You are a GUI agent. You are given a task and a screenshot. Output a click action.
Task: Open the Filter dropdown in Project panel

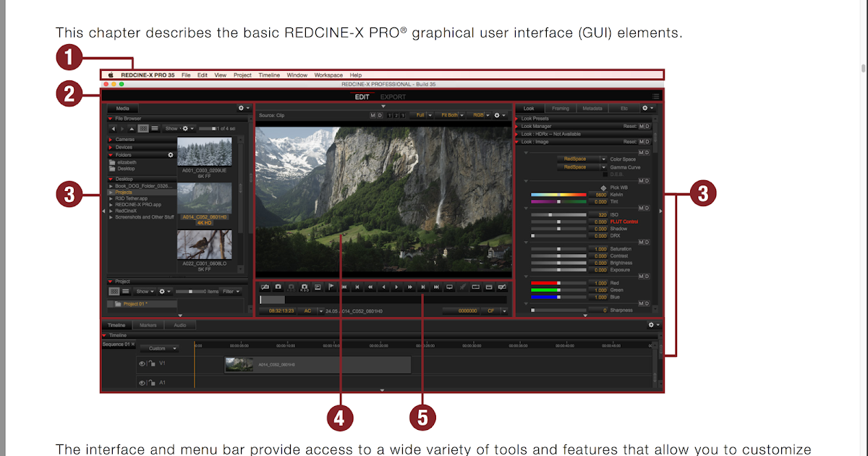click(231, 292)
